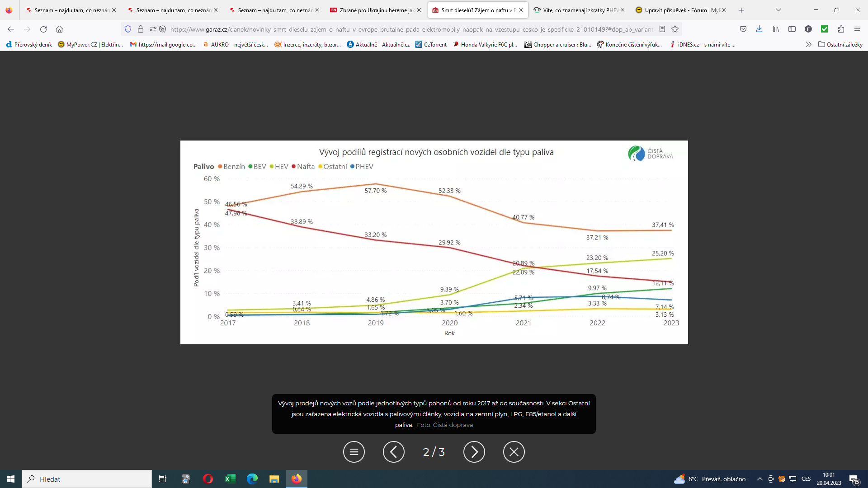Click the gallery list menu icon

(x=354, y=452)
